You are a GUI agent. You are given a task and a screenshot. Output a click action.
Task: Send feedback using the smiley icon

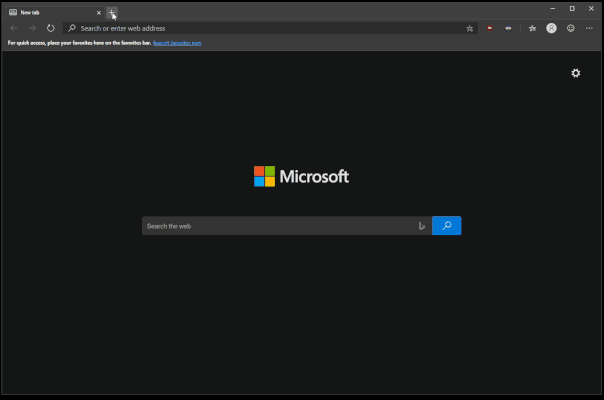click(570, 28)
